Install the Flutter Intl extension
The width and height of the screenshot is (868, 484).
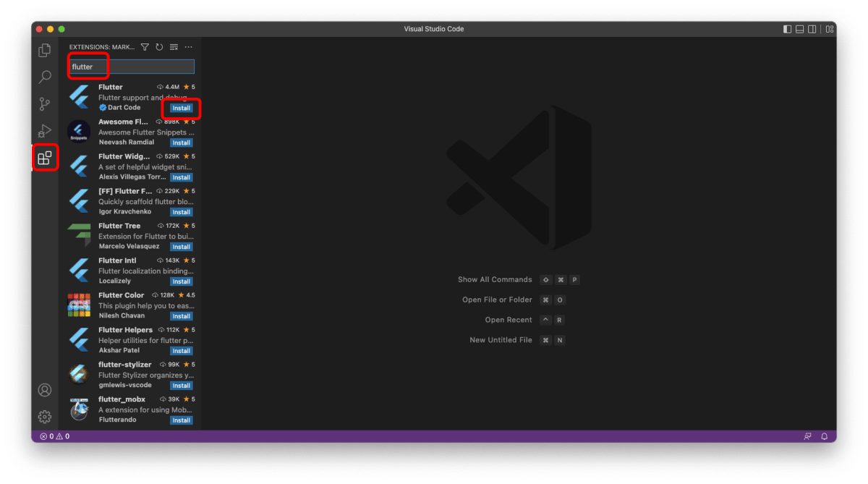point(182,281)
